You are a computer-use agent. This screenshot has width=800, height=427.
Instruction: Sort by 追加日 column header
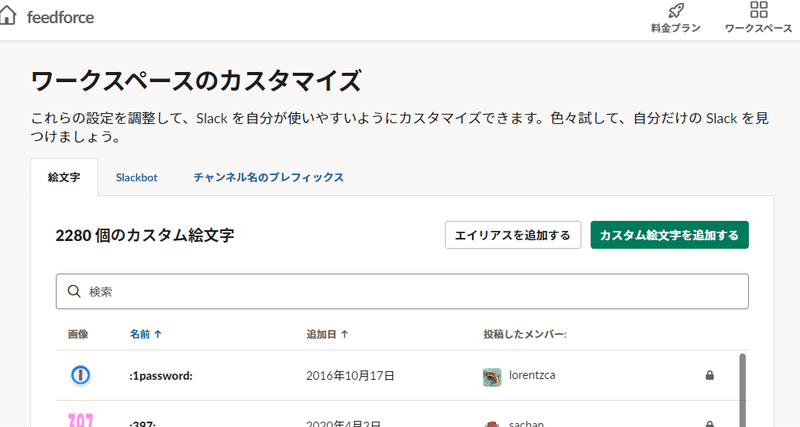(327, 334)
